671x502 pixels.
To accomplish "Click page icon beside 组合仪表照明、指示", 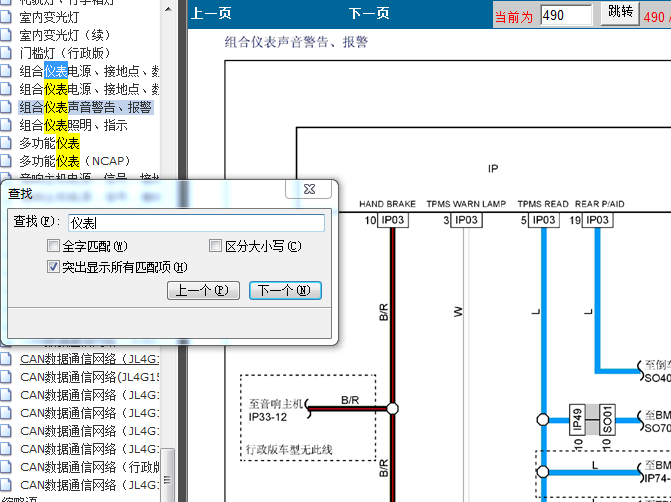I will coord(6,125).
